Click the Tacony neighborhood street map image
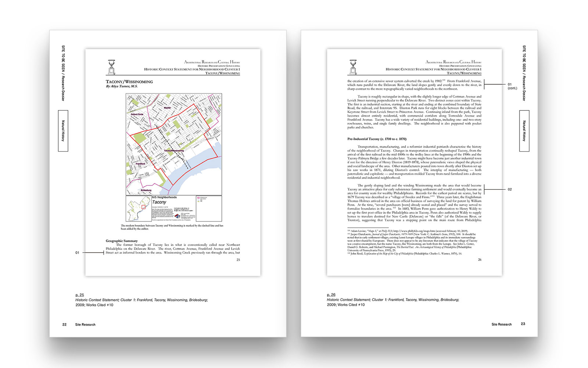Screen dimensions: 588x368 tap(174, 144)
